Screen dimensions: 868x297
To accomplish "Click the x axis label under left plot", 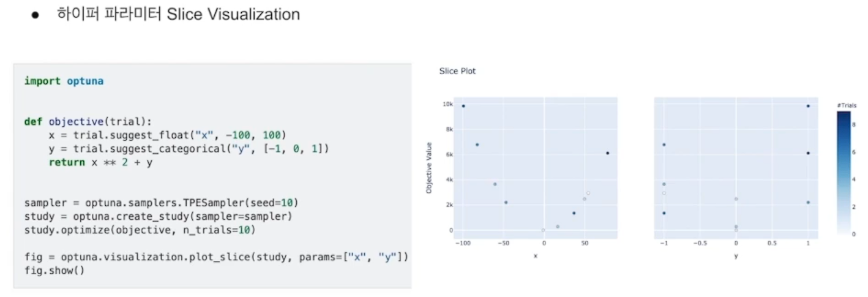I will [535, 256].
